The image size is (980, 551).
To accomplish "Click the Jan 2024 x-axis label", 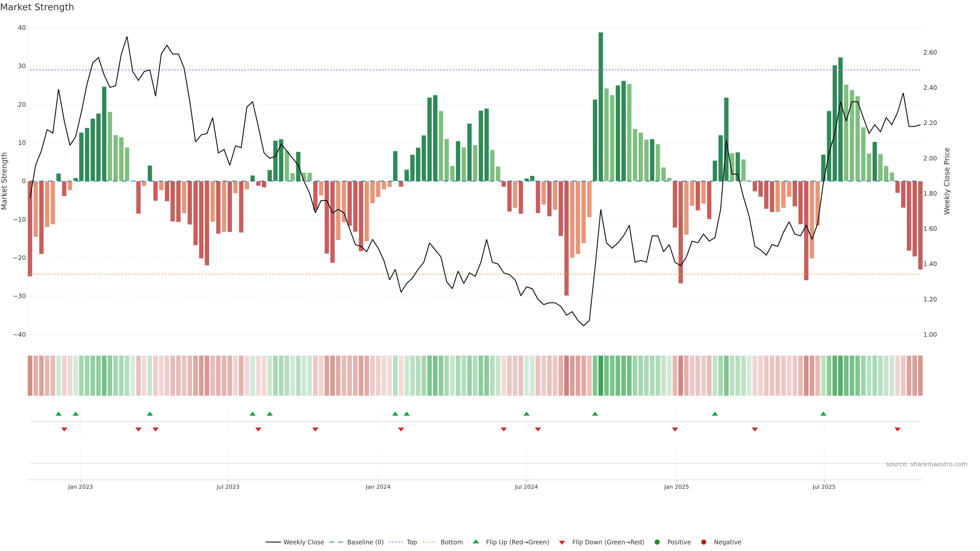I will [378, 487].
